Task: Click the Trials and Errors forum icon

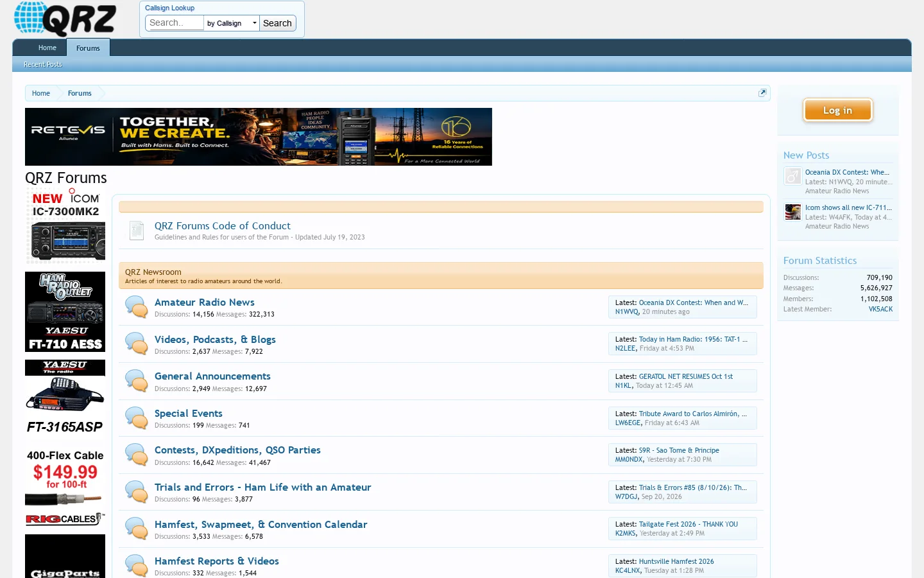Action: tap(136, 492)
